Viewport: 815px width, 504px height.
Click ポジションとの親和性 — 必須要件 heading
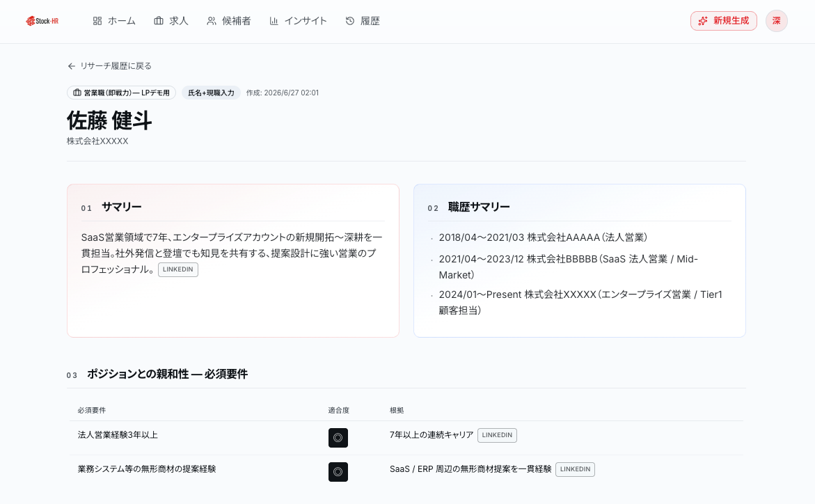point(167,374)
